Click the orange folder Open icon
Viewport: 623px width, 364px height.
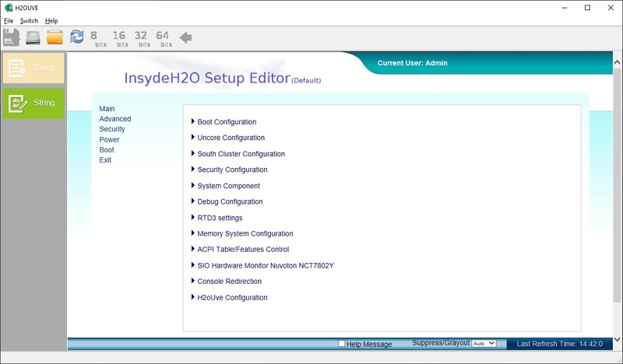tap(55, 37)
